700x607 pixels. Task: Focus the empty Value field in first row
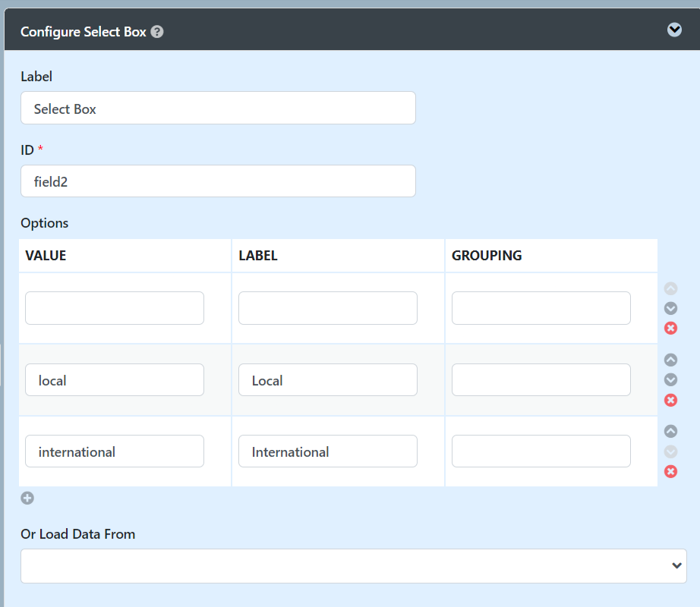(x=115, y=308)
